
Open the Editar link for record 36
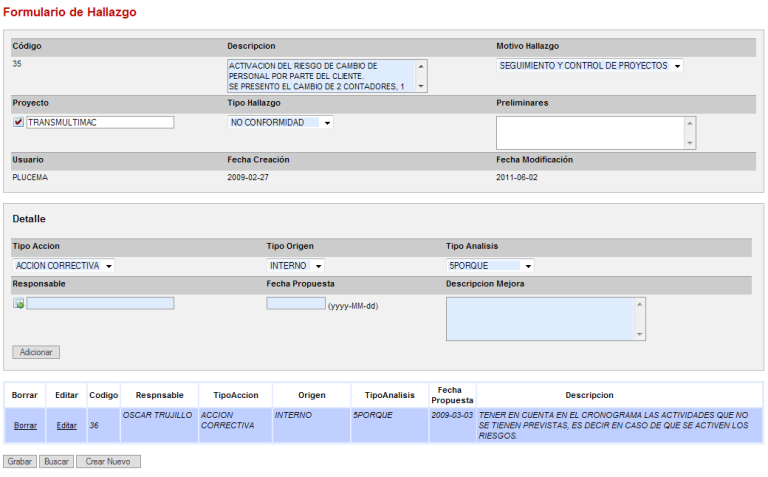coord(66,425)
